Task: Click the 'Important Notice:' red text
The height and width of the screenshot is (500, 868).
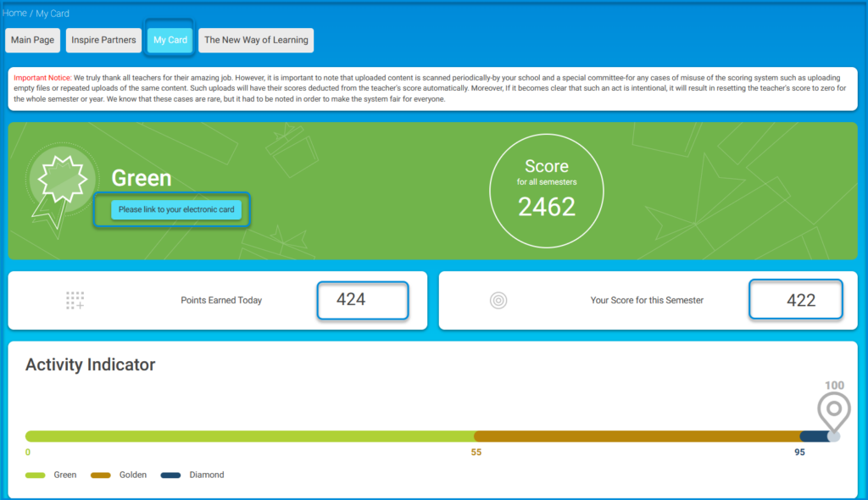Action: (x=42, y=78)
